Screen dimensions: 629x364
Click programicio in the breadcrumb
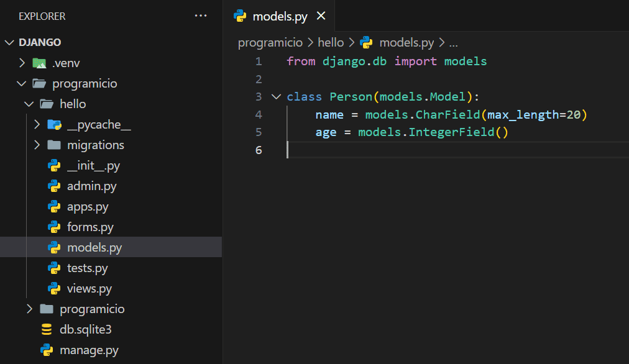point(270,42)
